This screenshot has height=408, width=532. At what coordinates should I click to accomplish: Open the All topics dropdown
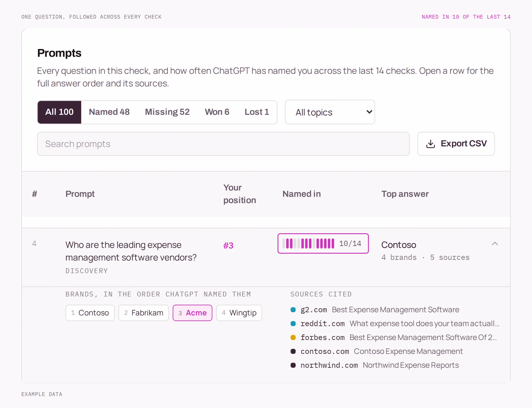tap(330, 112)
